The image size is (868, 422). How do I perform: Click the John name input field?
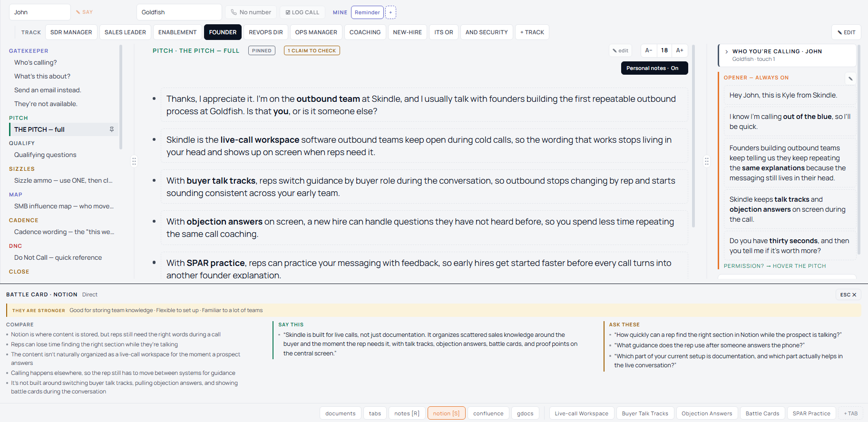(40, 12)
